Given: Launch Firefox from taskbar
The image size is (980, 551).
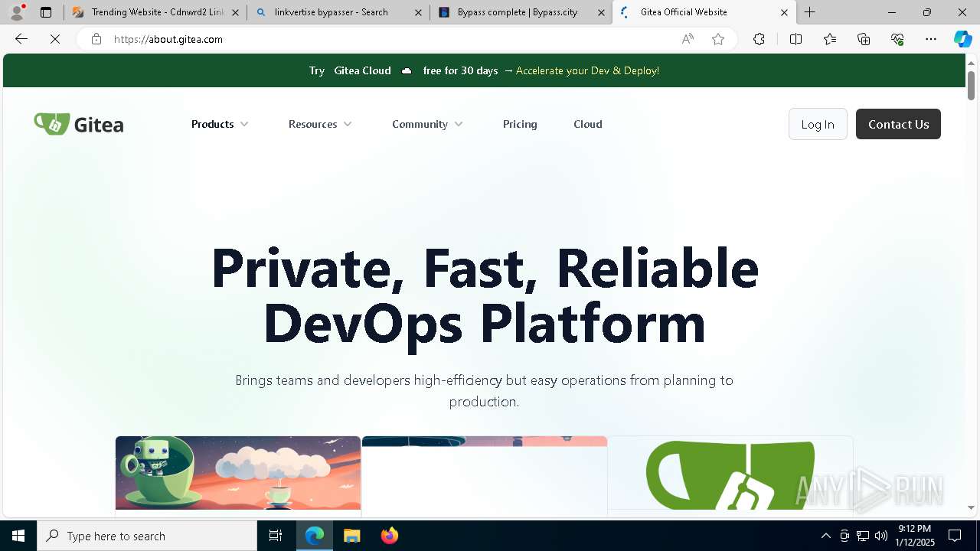Looking at the screenshot, I should click(389, 536).
